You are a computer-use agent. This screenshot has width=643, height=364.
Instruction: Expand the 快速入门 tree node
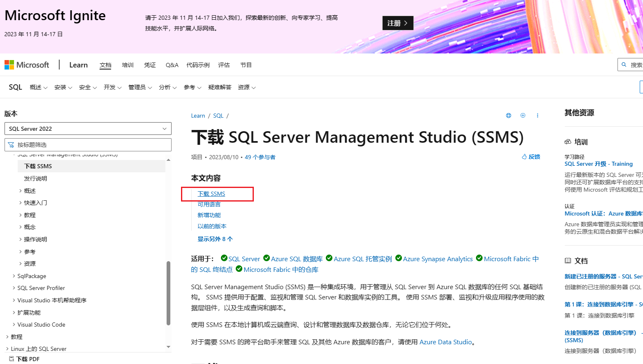[x=21, y=203]
